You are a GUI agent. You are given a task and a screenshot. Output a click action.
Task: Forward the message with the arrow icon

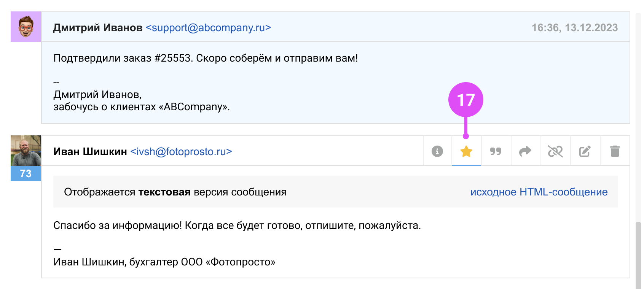[525, 151]
